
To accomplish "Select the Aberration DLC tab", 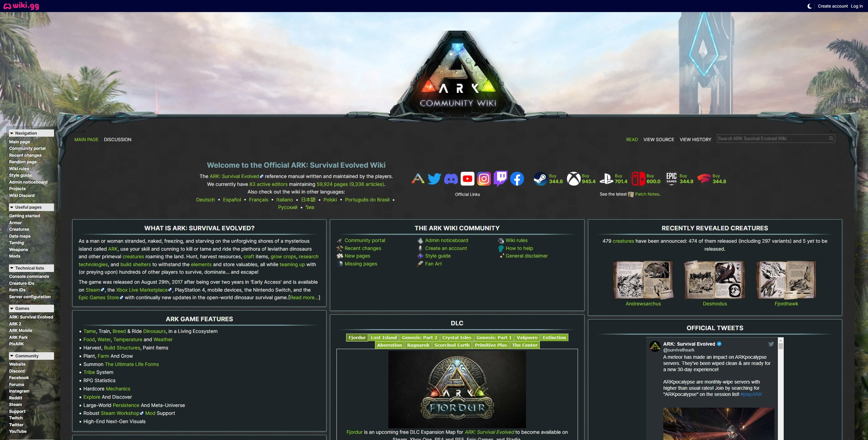I will pos(389,345).
